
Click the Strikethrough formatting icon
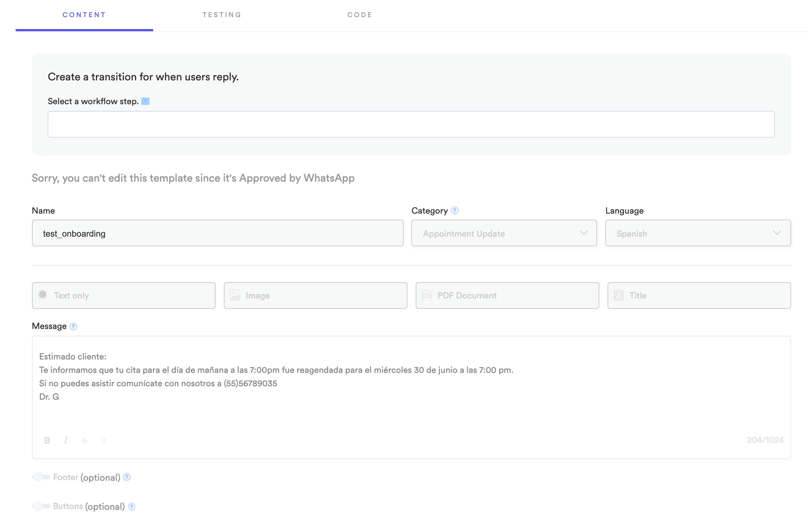(84, 440)
